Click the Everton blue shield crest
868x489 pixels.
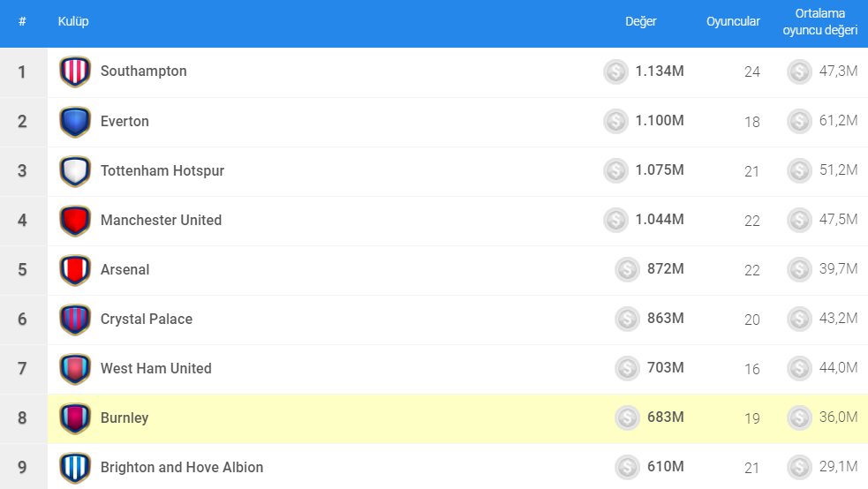[75, 122]
